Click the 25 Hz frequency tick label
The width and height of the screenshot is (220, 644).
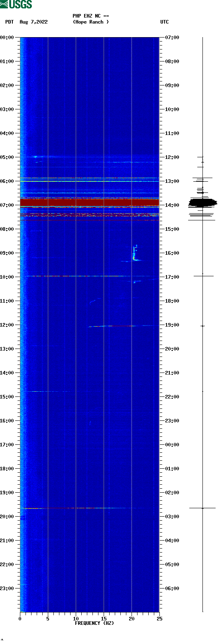coord(159,619)
